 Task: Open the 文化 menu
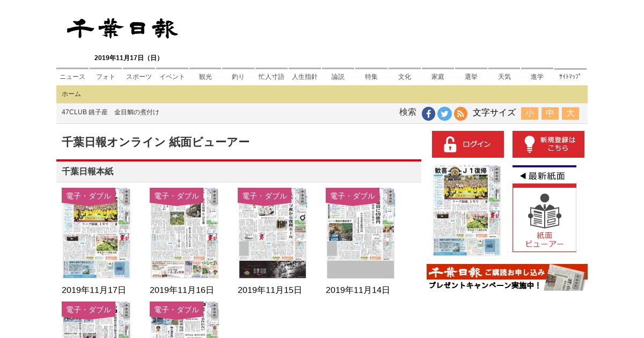(405, 76)
